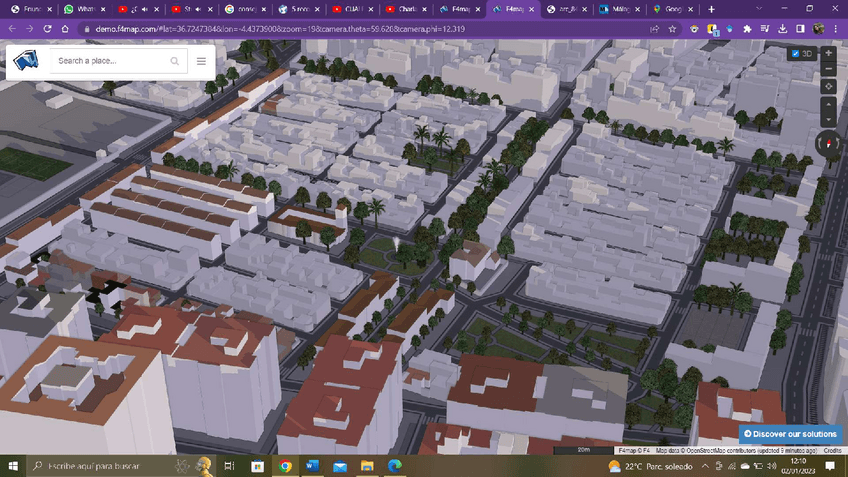Open the browser extensions puzzle icon
The height and width of the screenshot is (477, 848).
[x=747, y=29]
